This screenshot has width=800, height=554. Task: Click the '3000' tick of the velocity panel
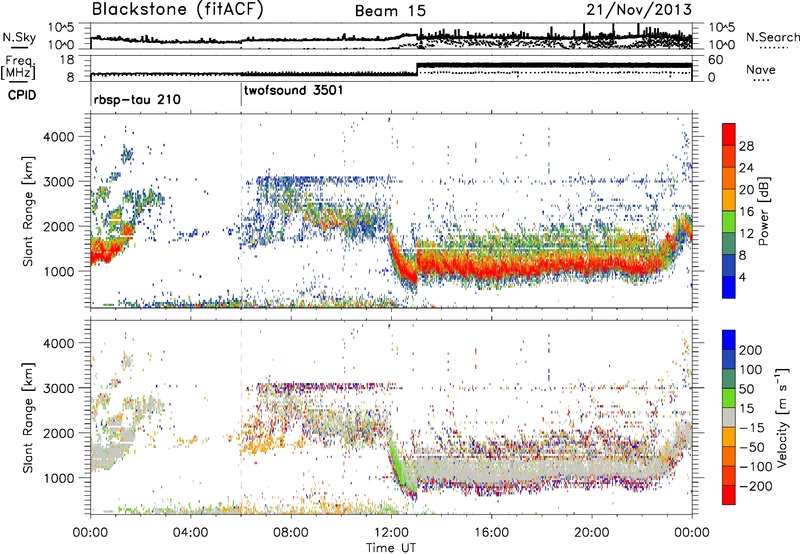point(59,388)
